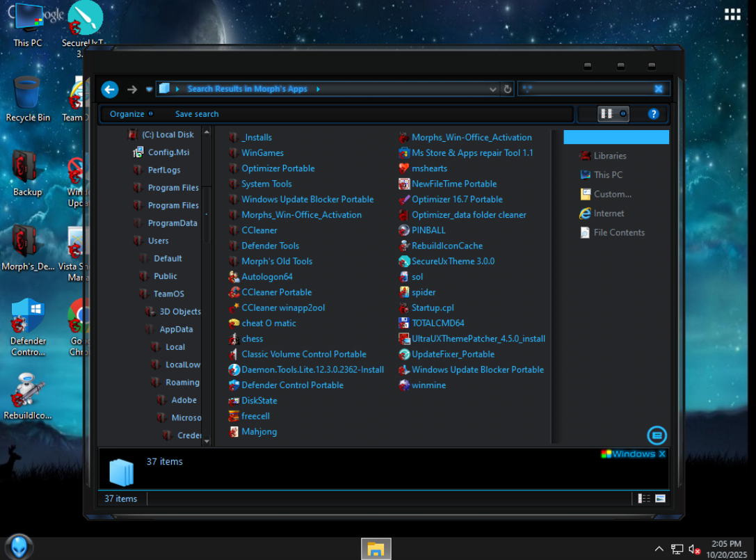Select TeamOS user folder in tree
756x560 pixels.
[162, 294]
